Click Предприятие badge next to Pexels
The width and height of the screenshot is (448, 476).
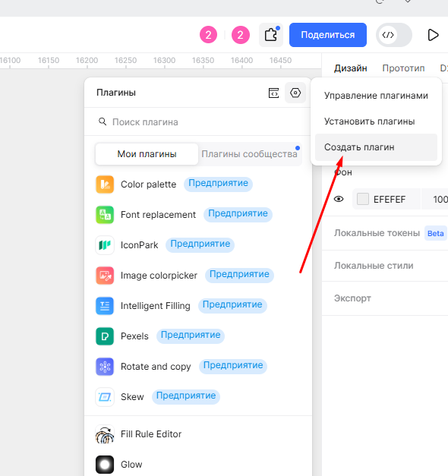click(x=191, y=336)
